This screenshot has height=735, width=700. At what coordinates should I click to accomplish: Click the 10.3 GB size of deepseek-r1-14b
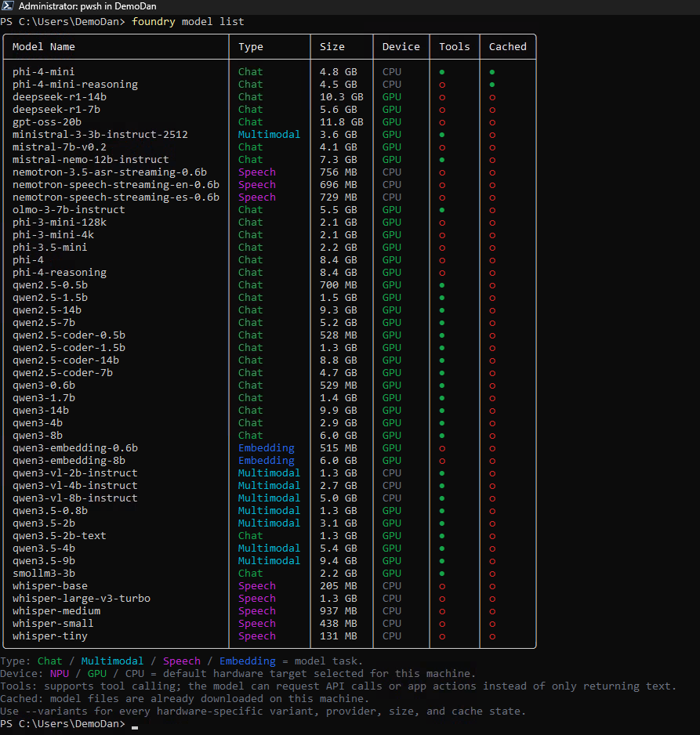[341, 97]
